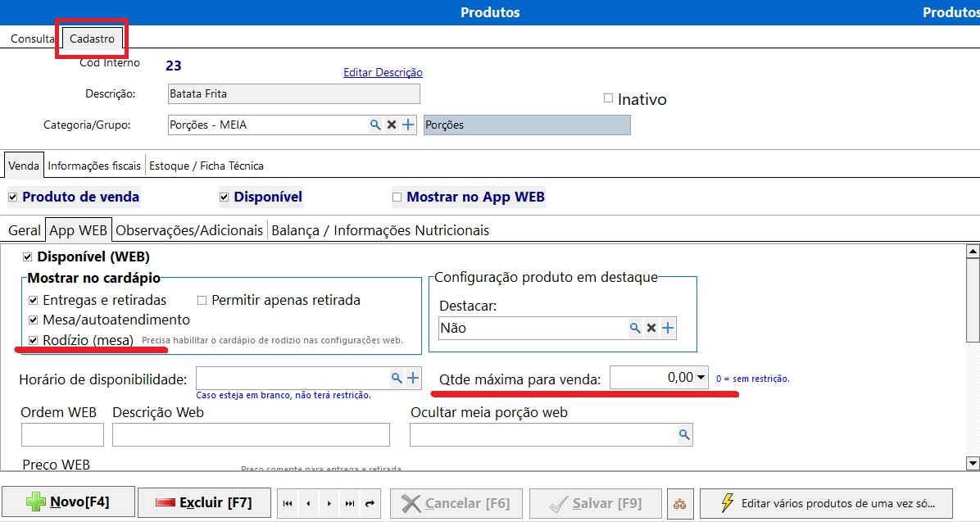Go to the first record navigation arrow

coord(288,503)
